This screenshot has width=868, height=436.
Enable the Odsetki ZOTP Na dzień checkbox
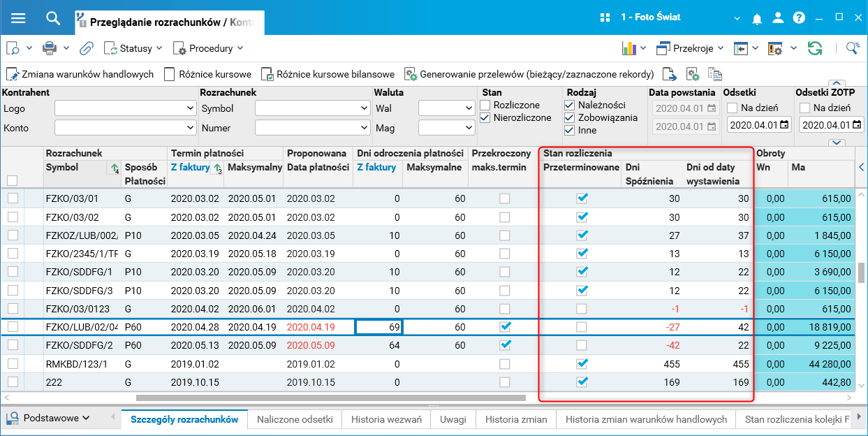[x=804, y=108]
